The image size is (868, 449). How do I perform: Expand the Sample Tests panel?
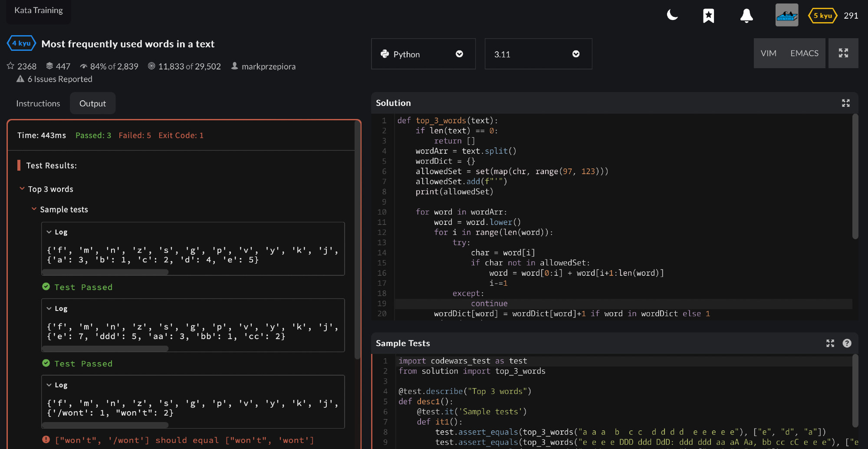830,343
